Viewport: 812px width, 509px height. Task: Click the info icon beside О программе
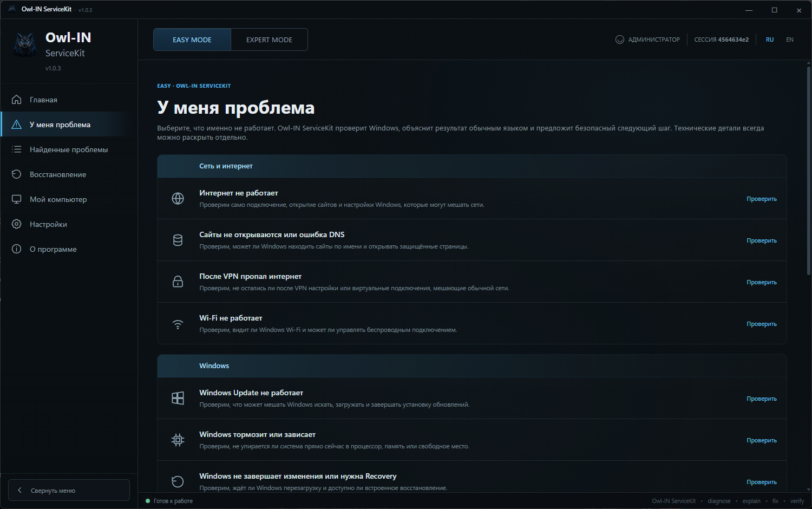[17, 249]
